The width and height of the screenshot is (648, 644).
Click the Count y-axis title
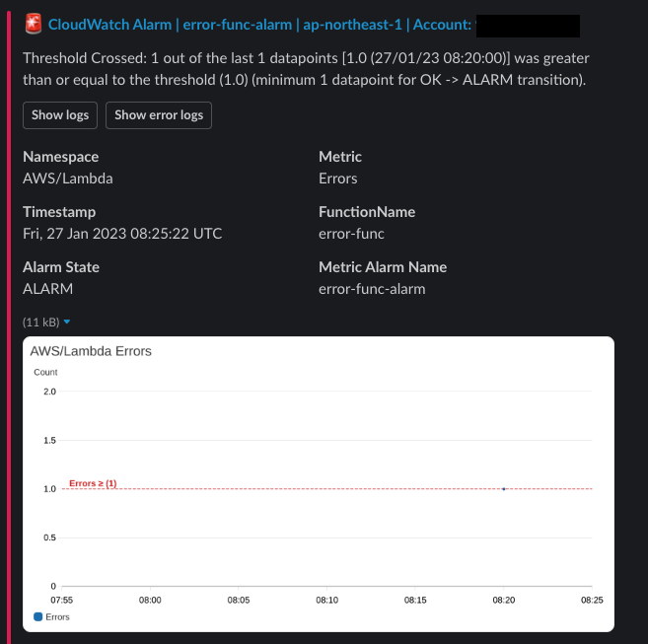pyautogui.click(x=45, y=372)
